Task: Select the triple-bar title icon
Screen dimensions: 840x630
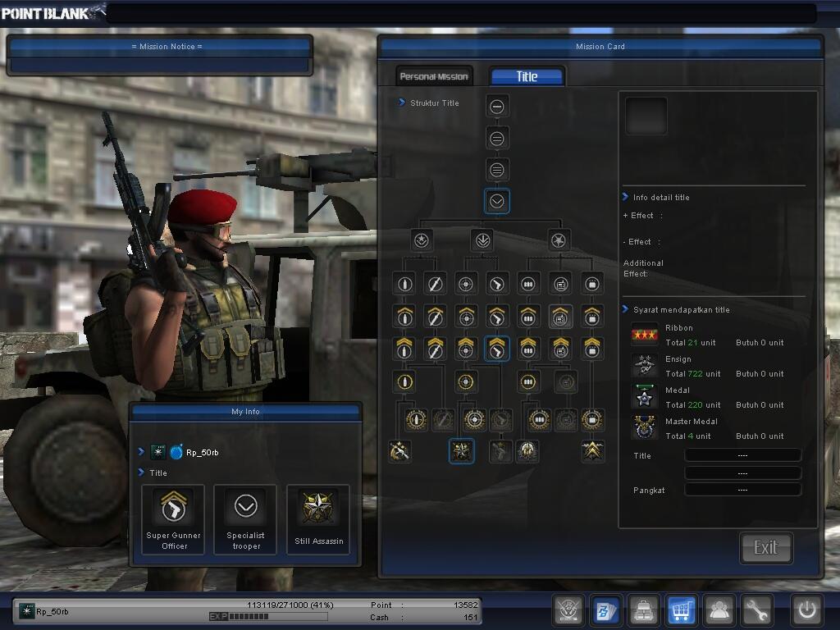Action: 497,171
